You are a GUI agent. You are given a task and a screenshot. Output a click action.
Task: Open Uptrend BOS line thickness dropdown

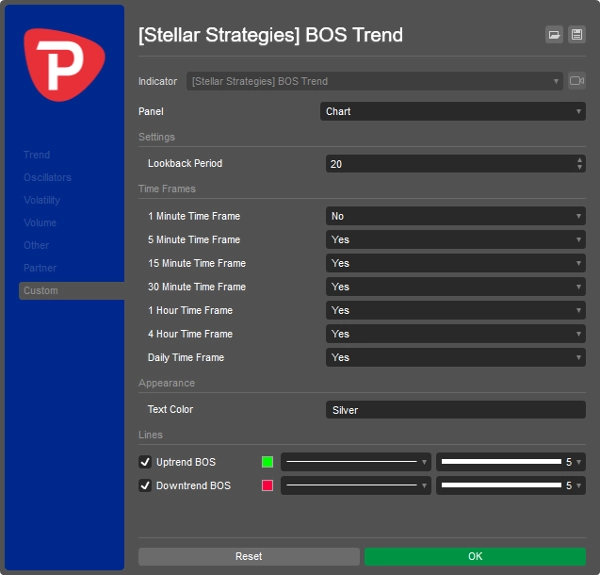[511, 462]
